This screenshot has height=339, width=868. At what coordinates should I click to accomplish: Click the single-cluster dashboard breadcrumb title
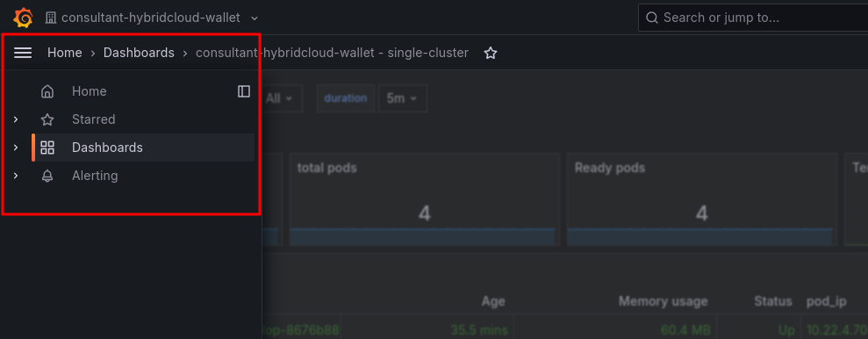(332, 54)
